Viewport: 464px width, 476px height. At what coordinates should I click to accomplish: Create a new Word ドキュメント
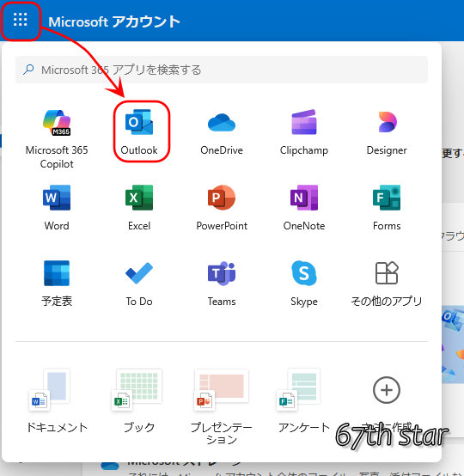tap(57, 400)
